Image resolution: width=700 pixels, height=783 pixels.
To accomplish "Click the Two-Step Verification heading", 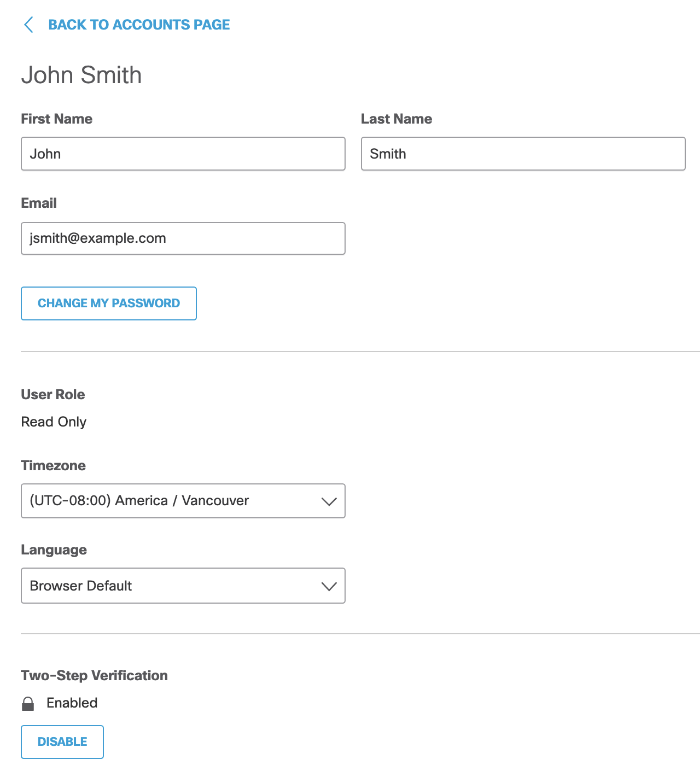I will tap(95, 676).
